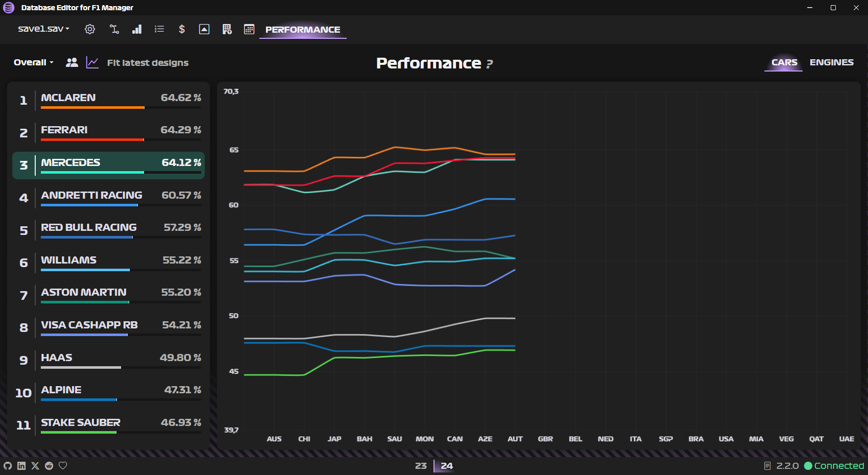Click the AUT race label on chart
Image resolution: width=868 pixels, height=475 pixels.
click(515, 439)
